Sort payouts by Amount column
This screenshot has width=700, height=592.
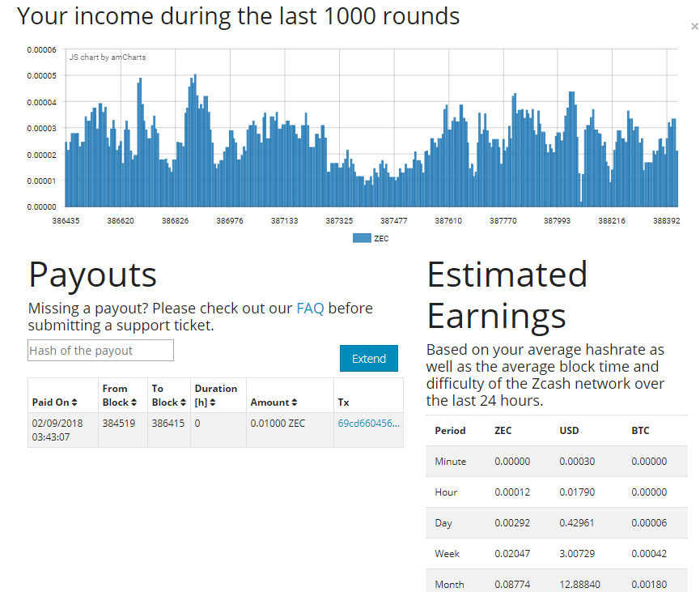pyautogui.click(x=275, y=402)
